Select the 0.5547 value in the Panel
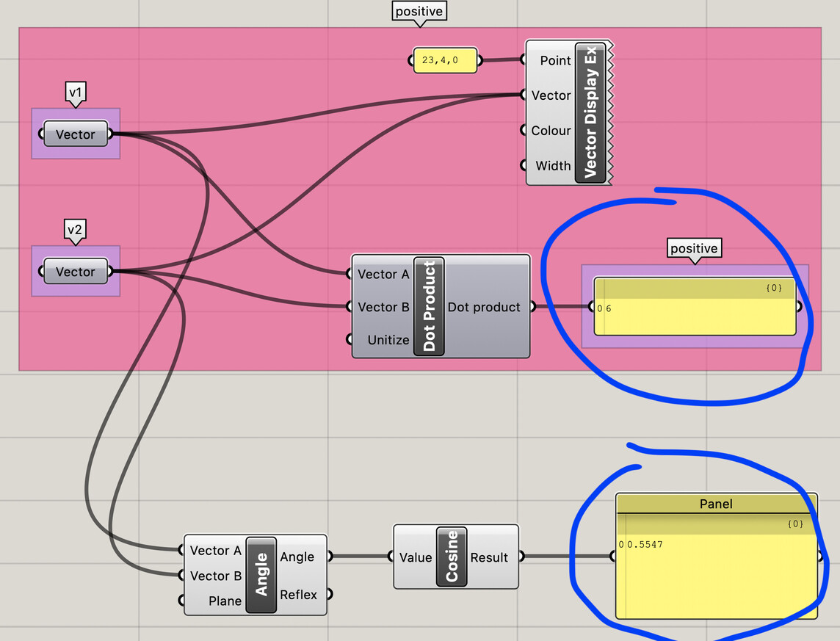 (x=645, y=545)
